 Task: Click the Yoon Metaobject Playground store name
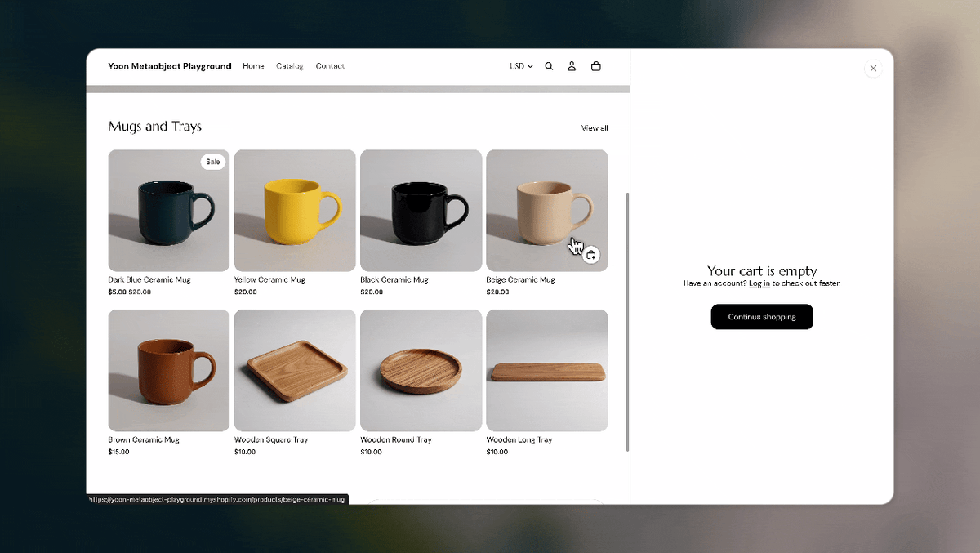tap(170, 66)
